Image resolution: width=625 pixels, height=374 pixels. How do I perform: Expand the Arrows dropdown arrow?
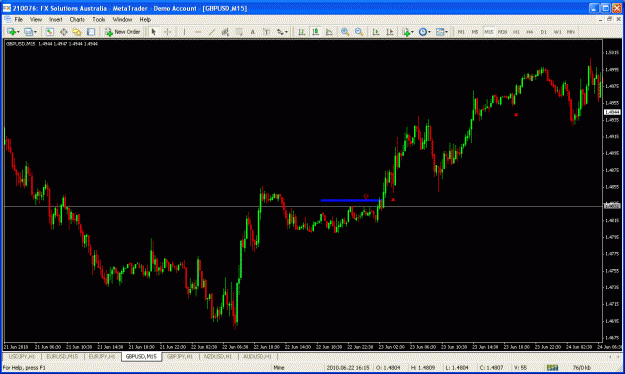287,32
